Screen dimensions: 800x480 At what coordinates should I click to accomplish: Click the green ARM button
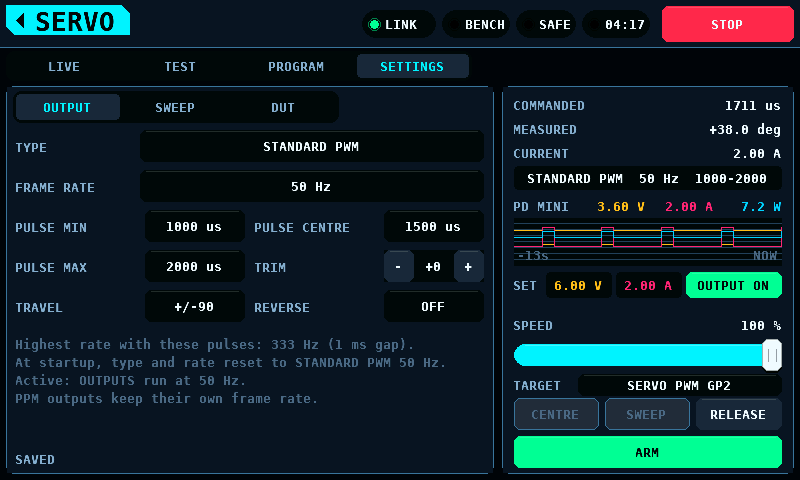click(647, 452)
